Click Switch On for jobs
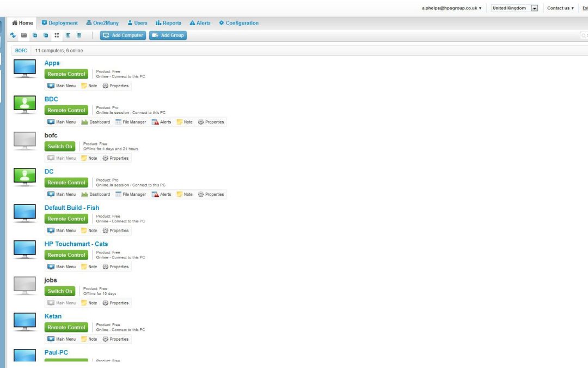Screen dimensions: 588x368 (60, 291)
